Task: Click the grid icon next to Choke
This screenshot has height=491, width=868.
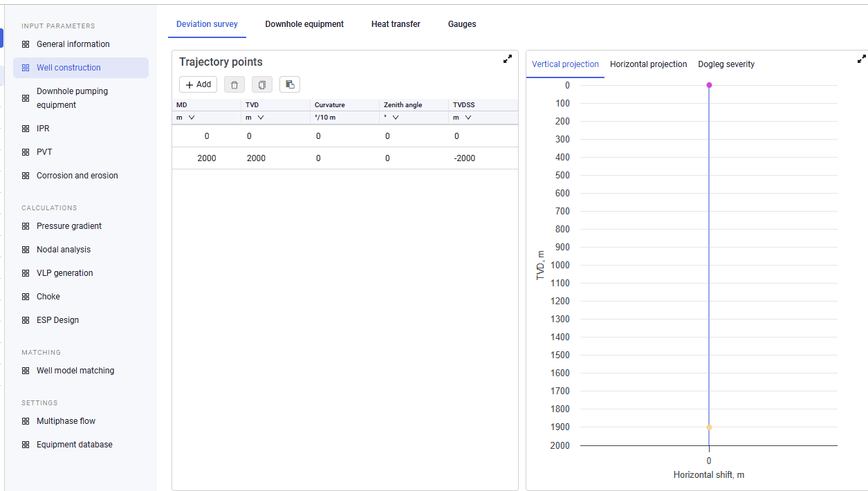Action: pos(26,297)
